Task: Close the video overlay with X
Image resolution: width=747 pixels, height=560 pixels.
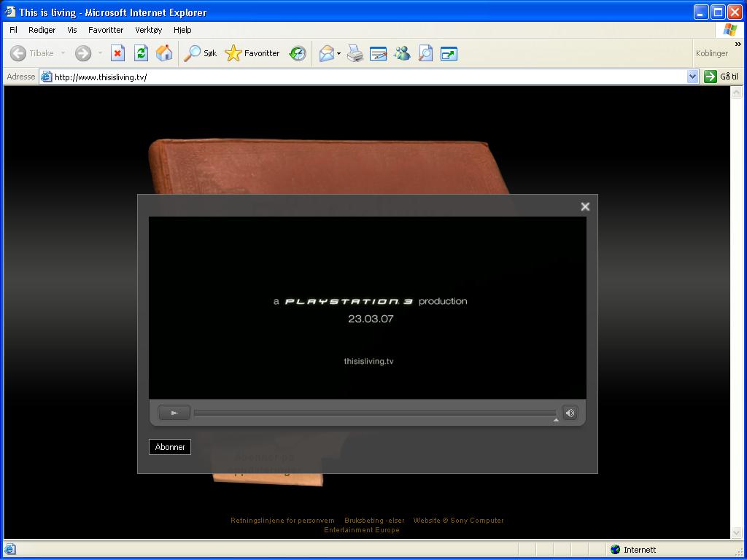Action: (x=586, y=206)
